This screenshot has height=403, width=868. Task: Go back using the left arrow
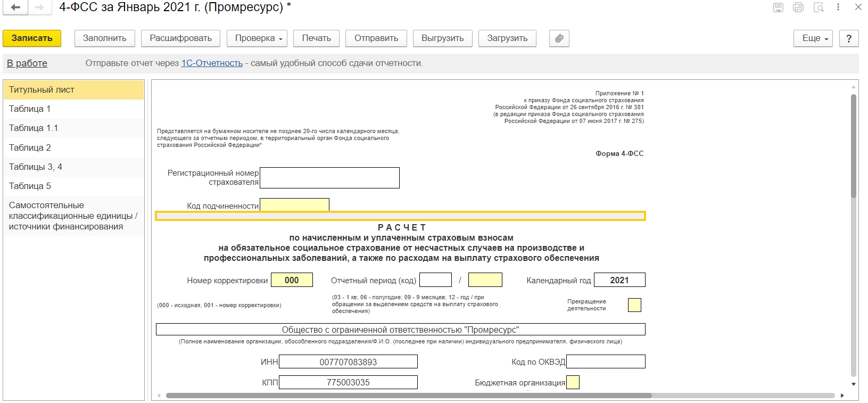click(x=15, y=7)
